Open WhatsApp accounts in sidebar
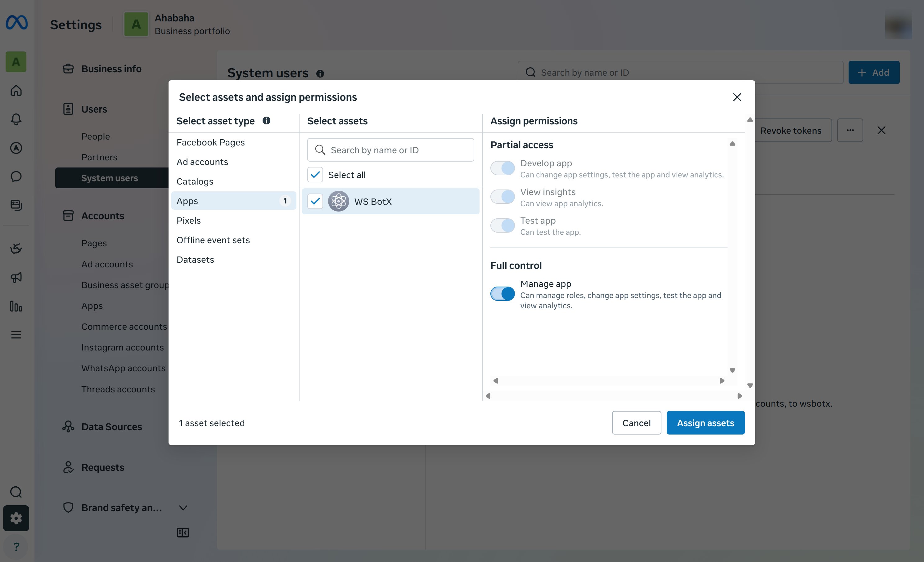This screenshot has width=924, height=562. (123, 368)
